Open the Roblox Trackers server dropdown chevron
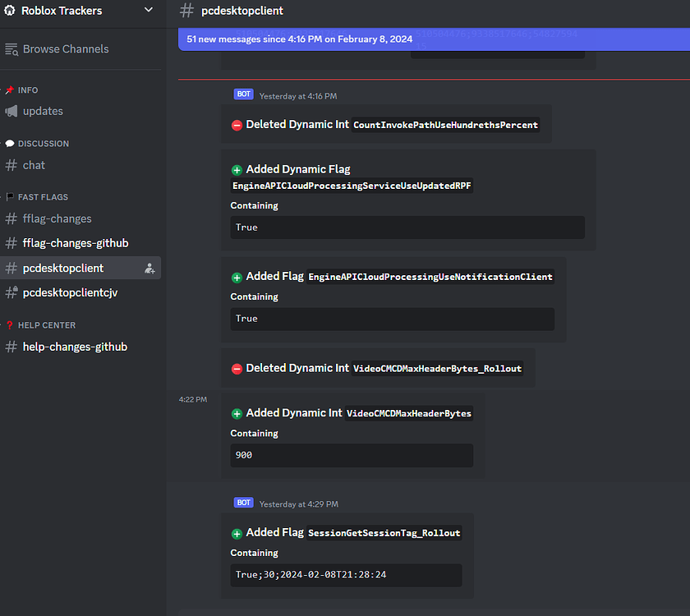 pyautogui.click(x=149, y=10)
